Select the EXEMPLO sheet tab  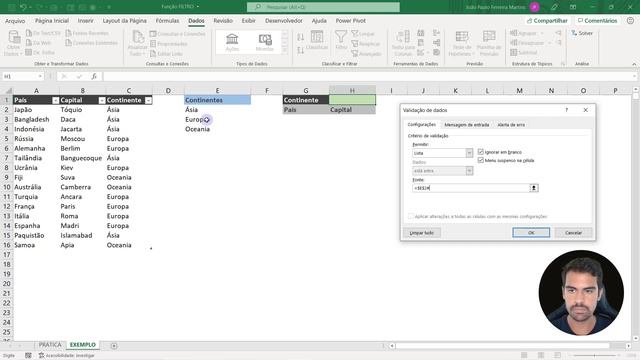point(82,345)
